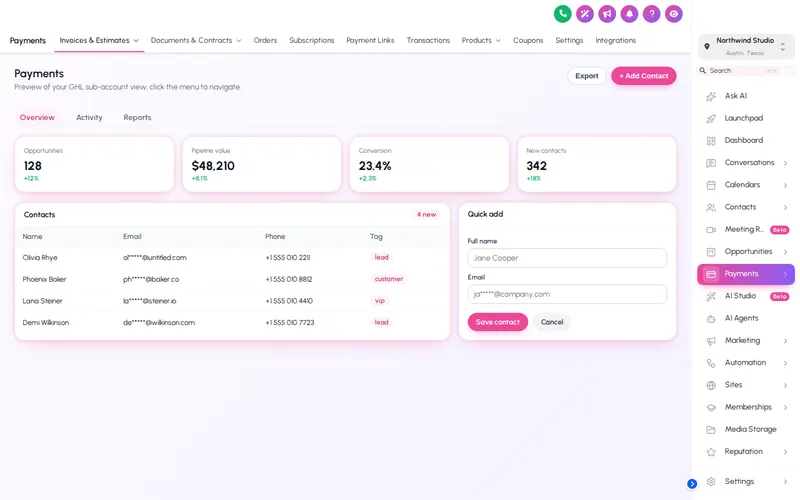Viewport: 800px width, 500px height.
Task: Open the Coupons menu item
Action: click(x=528, y=40)
